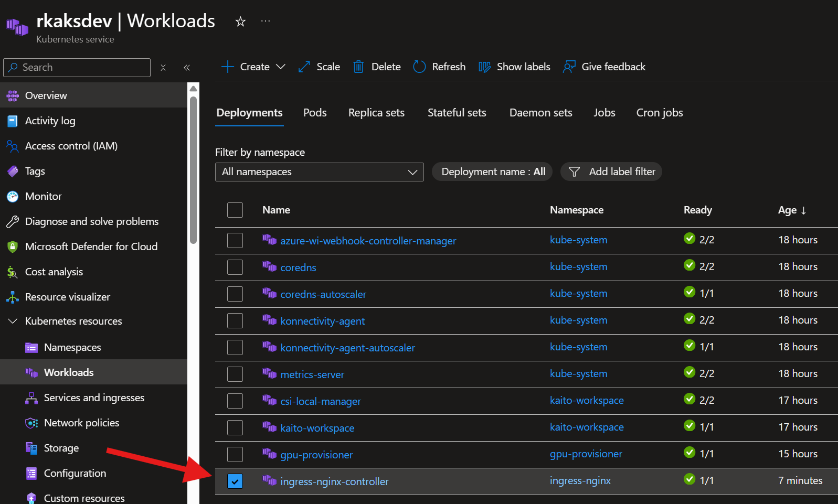Focus the sidebar Search field
Image resolution: width=838 pixels, height=504 pixels.
84,68
